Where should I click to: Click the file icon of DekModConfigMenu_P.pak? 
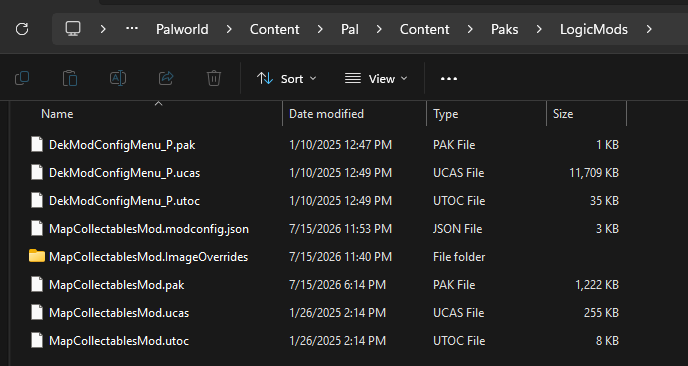tap(37, 144)
